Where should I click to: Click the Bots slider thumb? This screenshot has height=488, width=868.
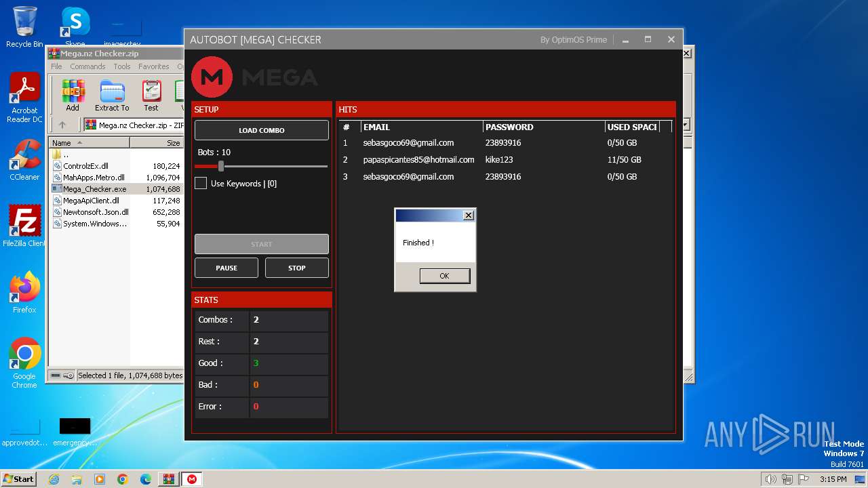pyautogui.click(x=221, y=166)
